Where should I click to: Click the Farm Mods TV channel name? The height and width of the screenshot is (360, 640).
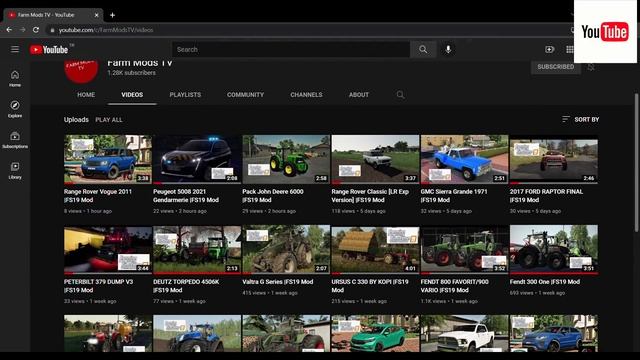[x=140, y=63]
